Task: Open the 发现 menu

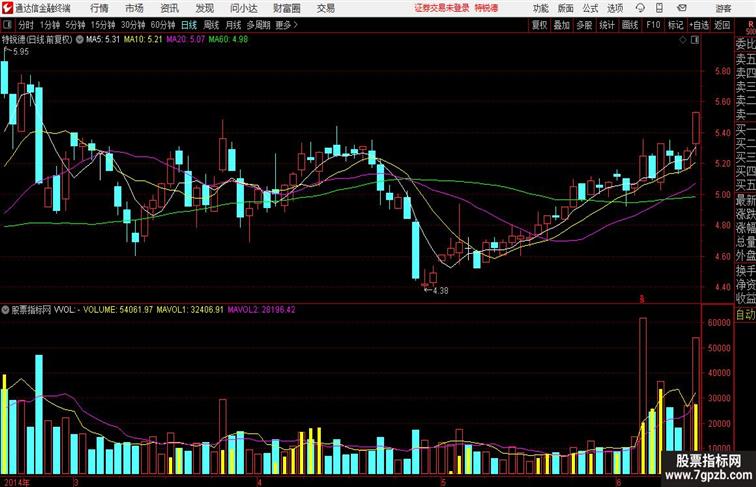Action: (x=204, y=8)
